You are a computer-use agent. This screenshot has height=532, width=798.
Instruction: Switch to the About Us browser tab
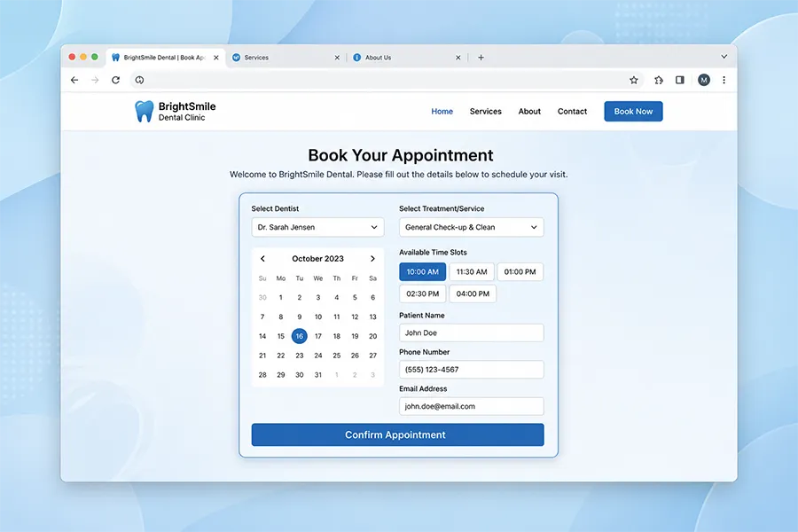pyautogui.click(x=407, y=58)
